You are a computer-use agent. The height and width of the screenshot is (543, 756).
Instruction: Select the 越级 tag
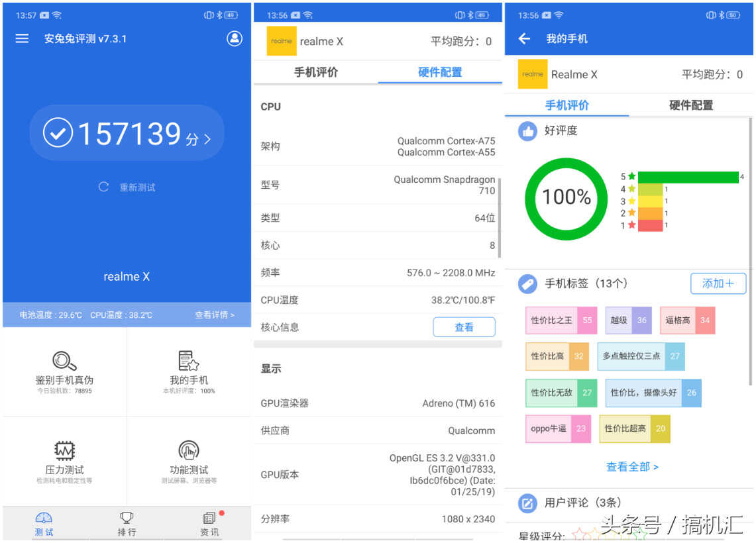(629, 321)
